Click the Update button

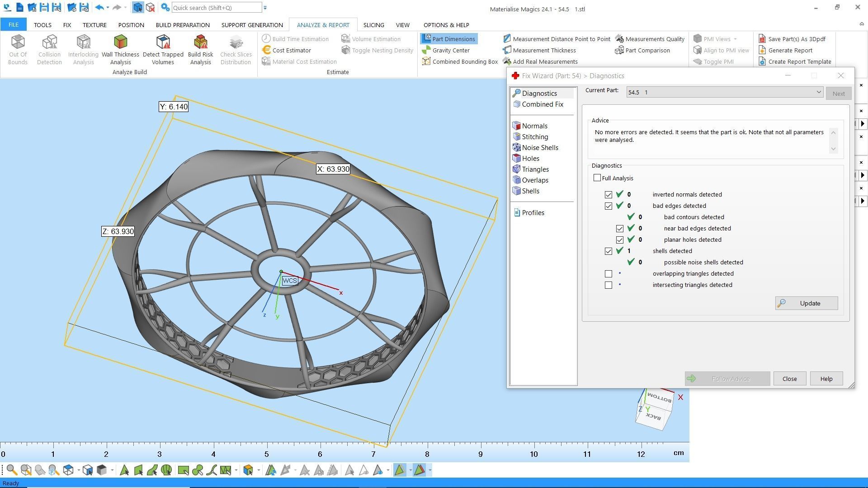tap(806, 303)
